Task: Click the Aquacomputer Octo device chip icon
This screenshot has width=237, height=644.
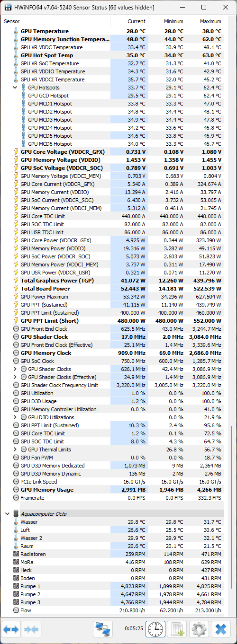Action: click(16, 513)
